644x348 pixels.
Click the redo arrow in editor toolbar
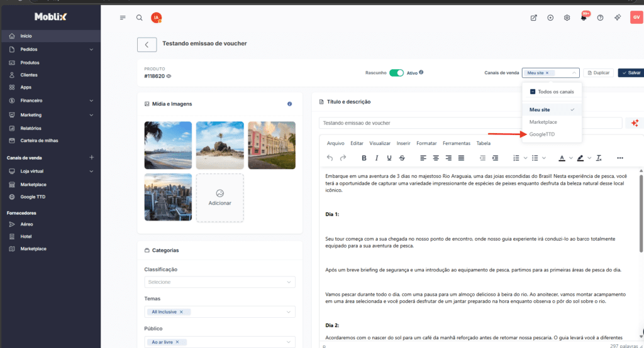(343, 158)
